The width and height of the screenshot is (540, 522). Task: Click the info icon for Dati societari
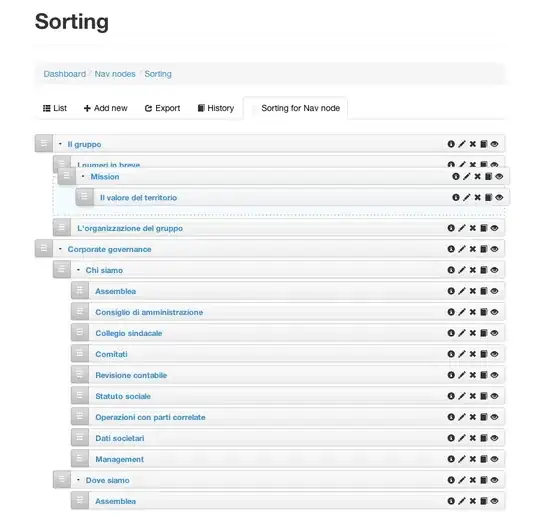pyautogui.click(x=451, y=438)
